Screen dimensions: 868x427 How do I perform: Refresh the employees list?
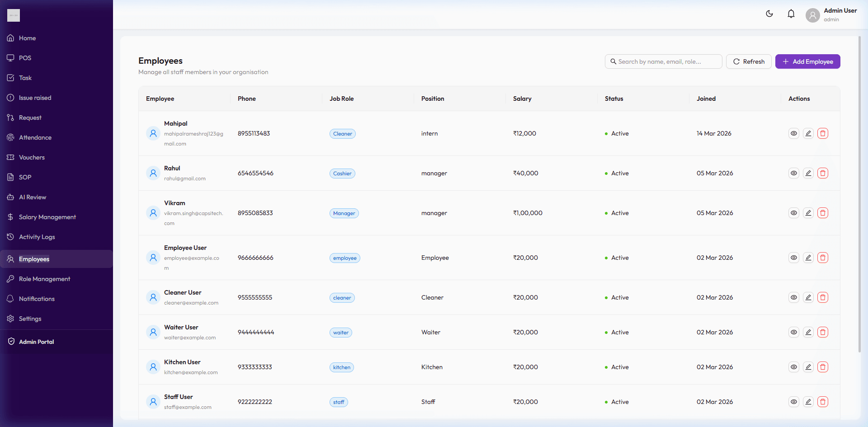pyautogui.click(x=748, y=61)
